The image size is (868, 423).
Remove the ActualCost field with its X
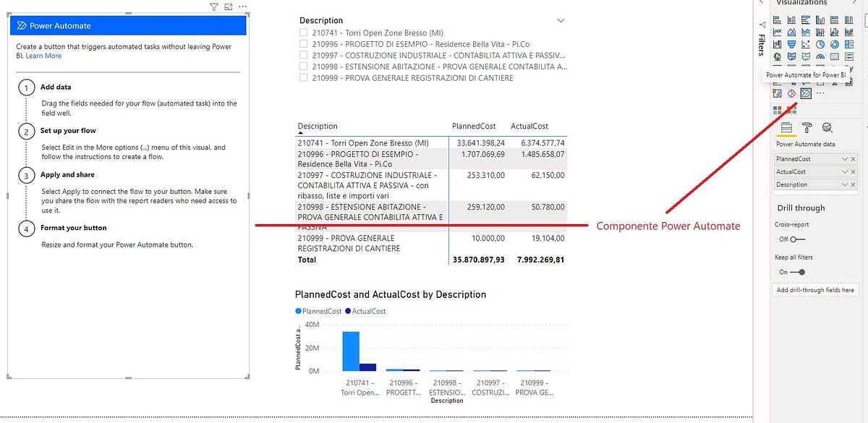[854, 171]
